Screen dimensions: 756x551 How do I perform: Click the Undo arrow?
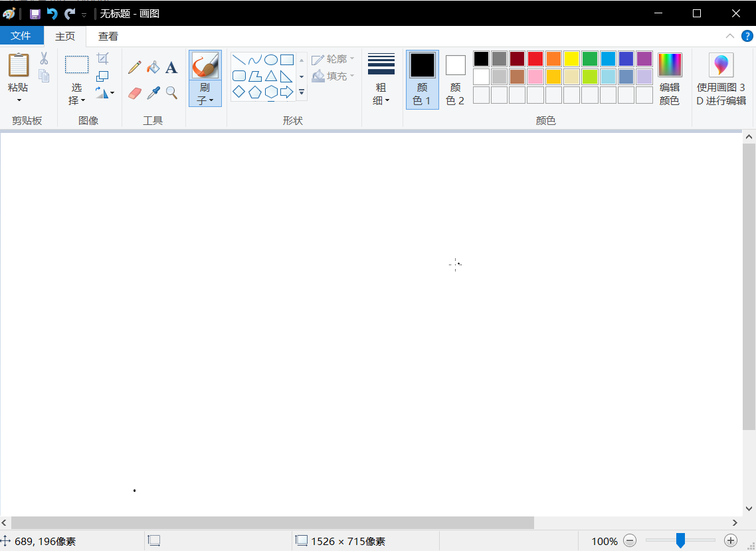52,14
